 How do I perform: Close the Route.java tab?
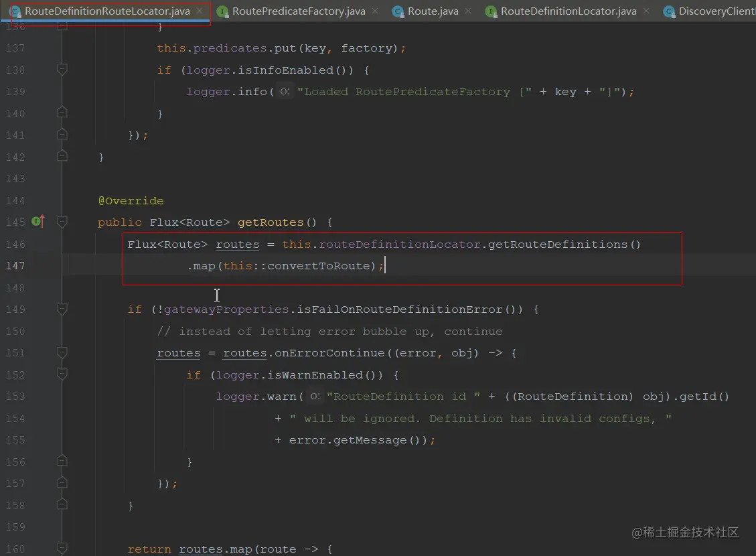pos(468,11)
